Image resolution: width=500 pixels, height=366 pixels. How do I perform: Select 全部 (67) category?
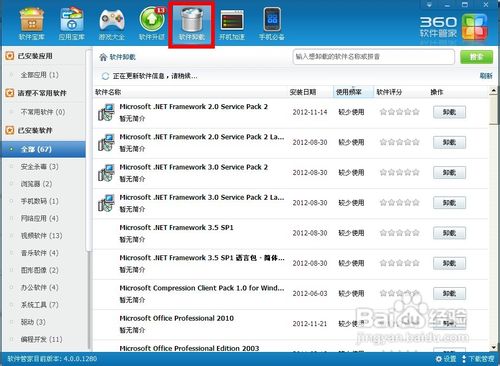(x=43, y=149)
